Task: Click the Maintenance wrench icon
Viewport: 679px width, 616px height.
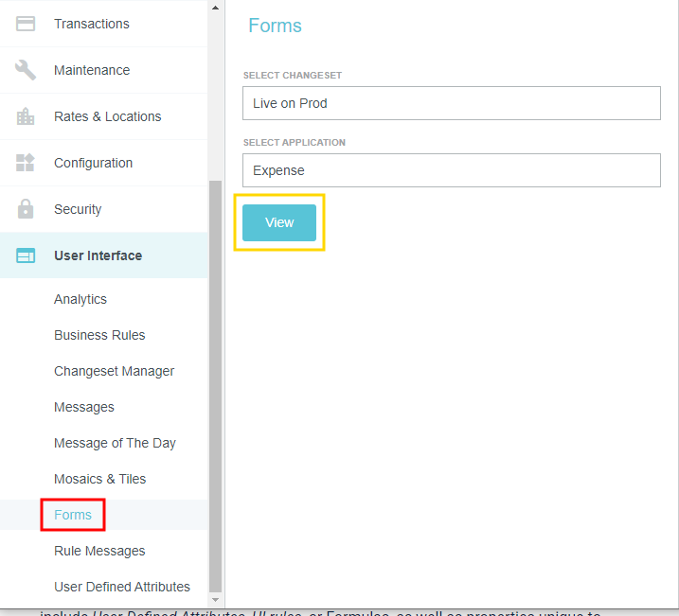Action: coord(26,70)
